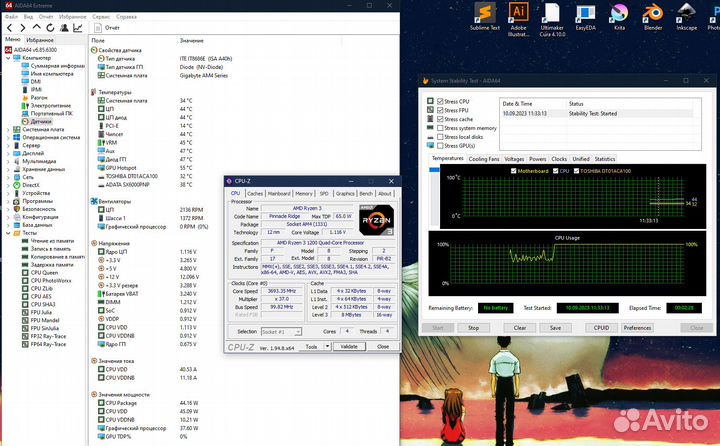
Task: Collapse the Компьютер tree node
Action: pos(8,58)
